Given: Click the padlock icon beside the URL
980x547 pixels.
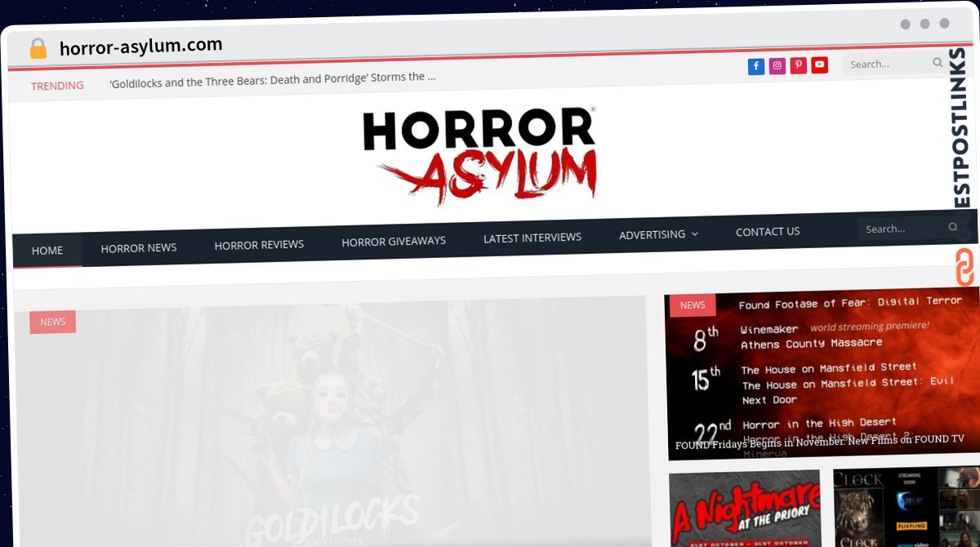Looking at the screenshot, I should coord(38,49).
